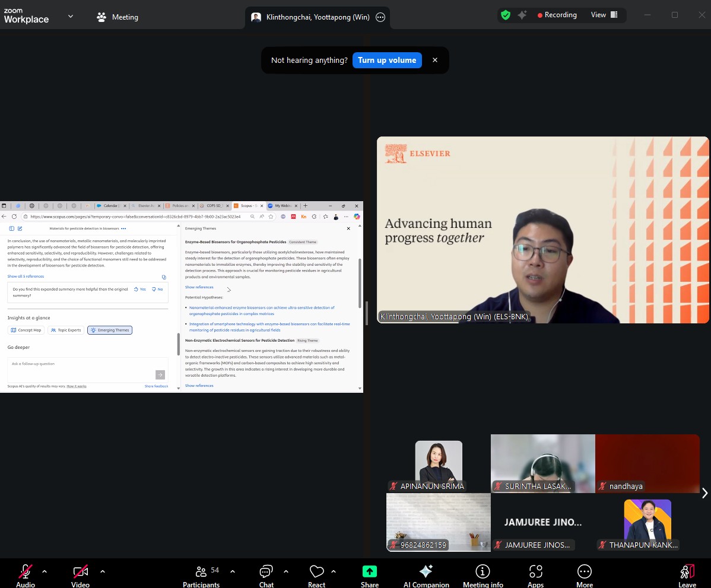Select the Meeting tab

pos(118,17)
